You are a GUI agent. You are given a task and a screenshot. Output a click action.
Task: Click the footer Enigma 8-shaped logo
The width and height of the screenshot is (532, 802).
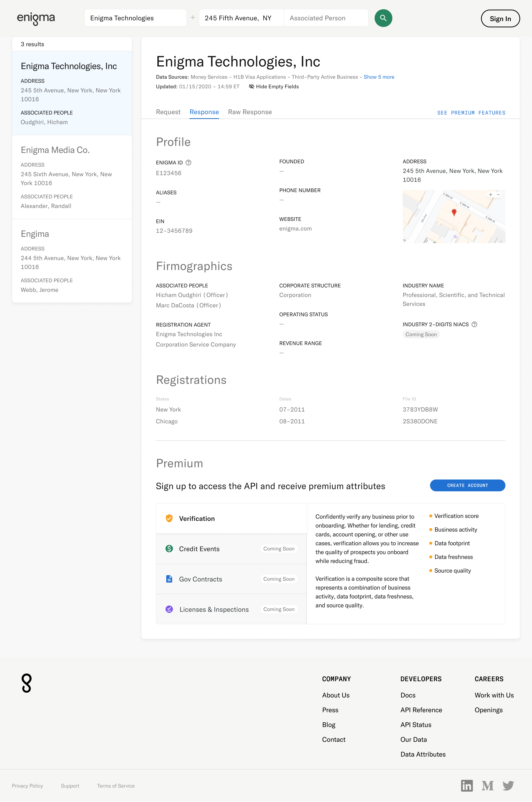click(x=26, y=683)
